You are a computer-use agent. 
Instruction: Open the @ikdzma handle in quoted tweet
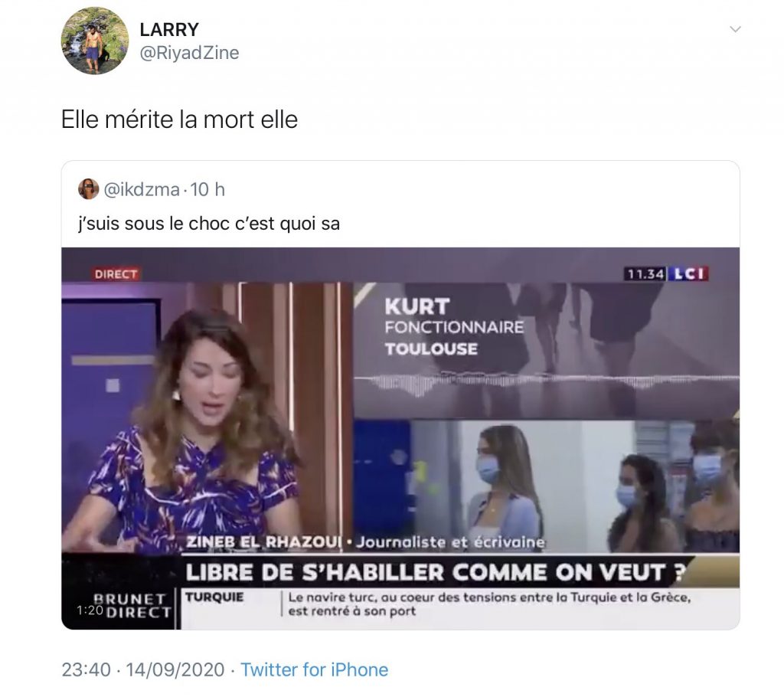point(142,190)
